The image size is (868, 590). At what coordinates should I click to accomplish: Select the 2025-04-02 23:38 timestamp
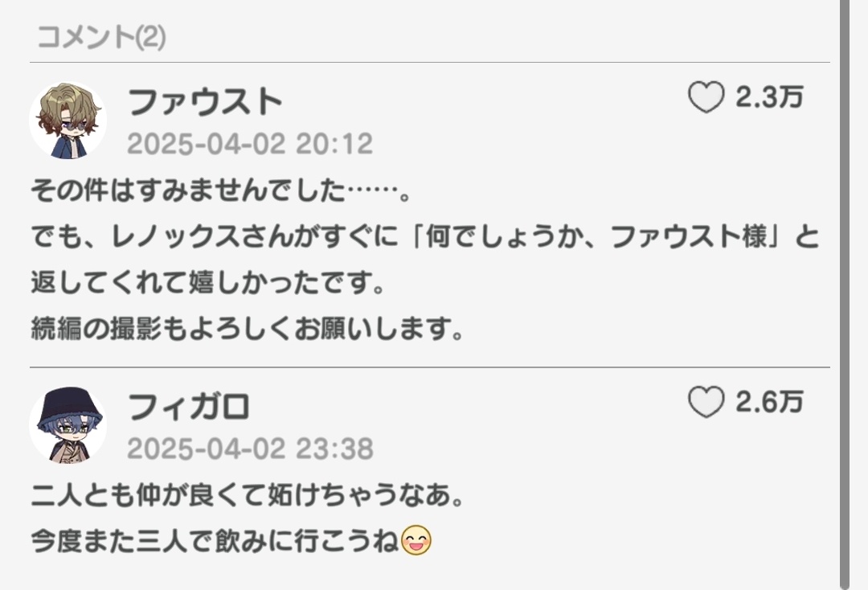pyautogui.click(x=250, y=449)
